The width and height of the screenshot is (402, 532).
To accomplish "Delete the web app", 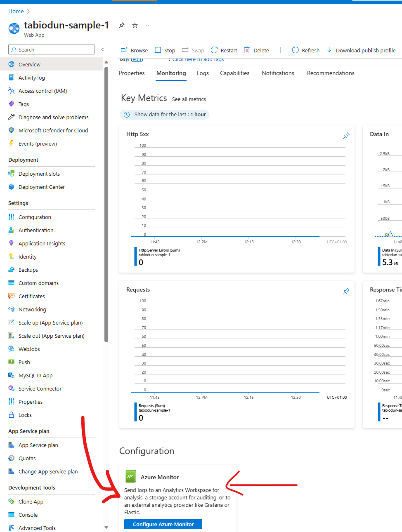I will [x=256, y=50].
